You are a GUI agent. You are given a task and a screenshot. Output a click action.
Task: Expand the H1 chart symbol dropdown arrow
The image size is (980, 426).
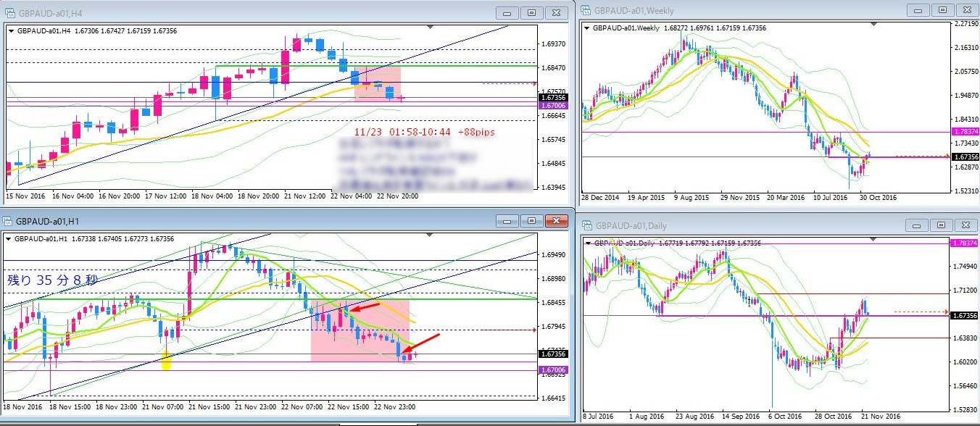[x=9, y=238]
